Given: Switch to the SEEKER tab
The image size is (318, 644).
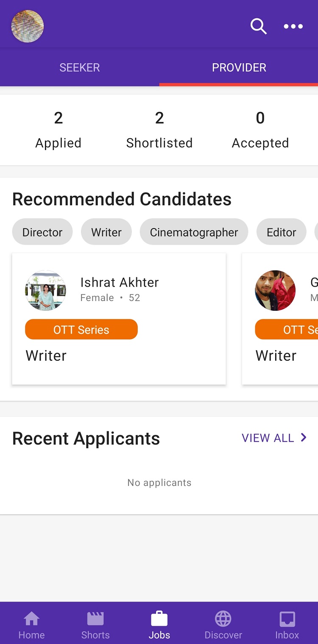Looking at the screenshot, I should (x=80, y=67).
